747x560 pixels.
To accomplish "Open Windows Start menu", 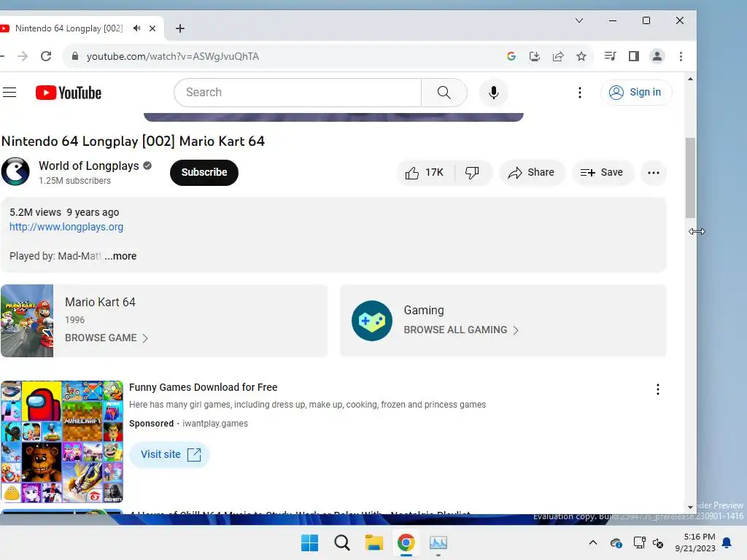I will point(309,542).
